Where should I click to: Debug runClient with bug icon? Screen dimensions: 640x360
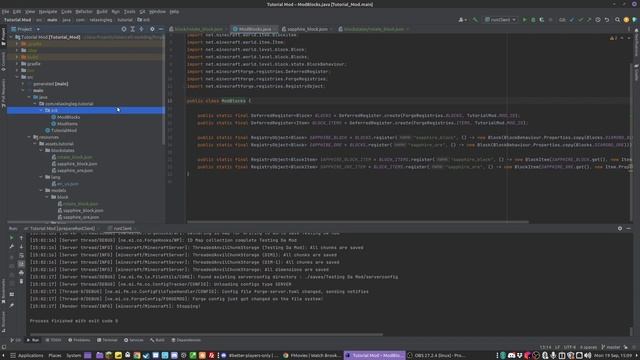click(533, 20)
